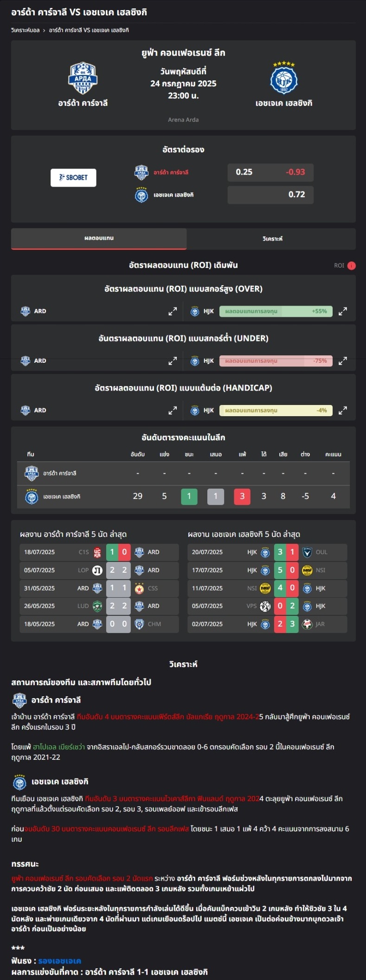366x980 pixels.
Task: Click the HJK crest in league table row
Action: point(32,497)
